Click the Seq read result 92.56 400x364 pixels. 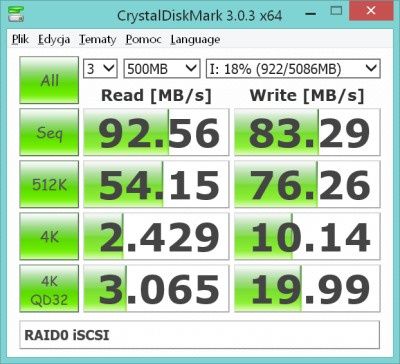pyautogui.click(x=156, y=132)
